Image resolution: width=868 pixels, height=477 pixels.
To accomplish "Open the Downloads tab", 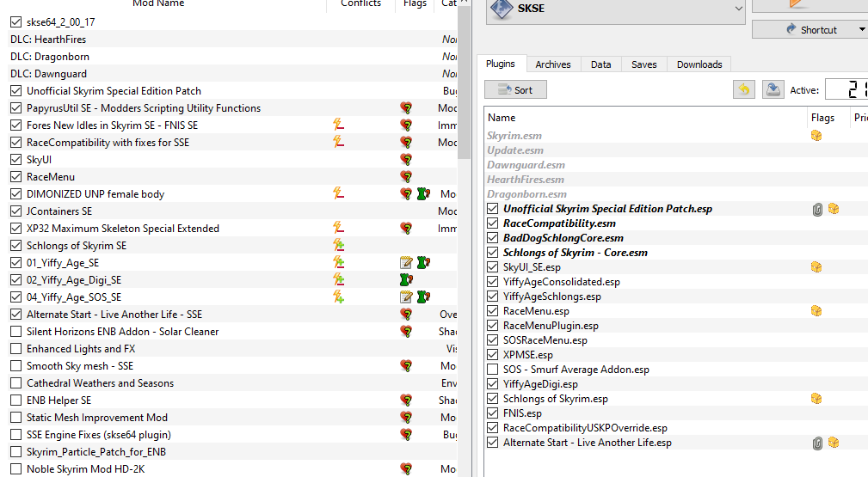I will pyautogui.click(x=699, y=64).
